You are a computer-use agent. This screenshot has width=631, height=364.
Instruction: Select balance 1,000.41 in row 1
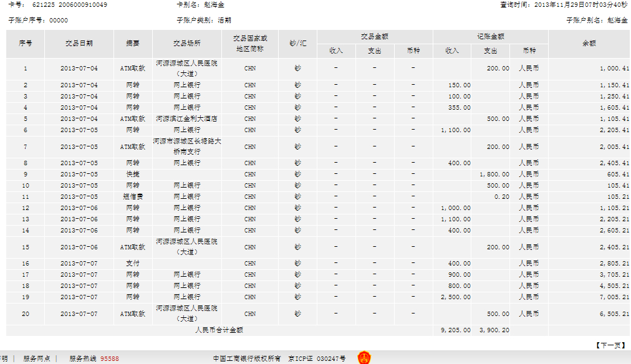[614, 69]
